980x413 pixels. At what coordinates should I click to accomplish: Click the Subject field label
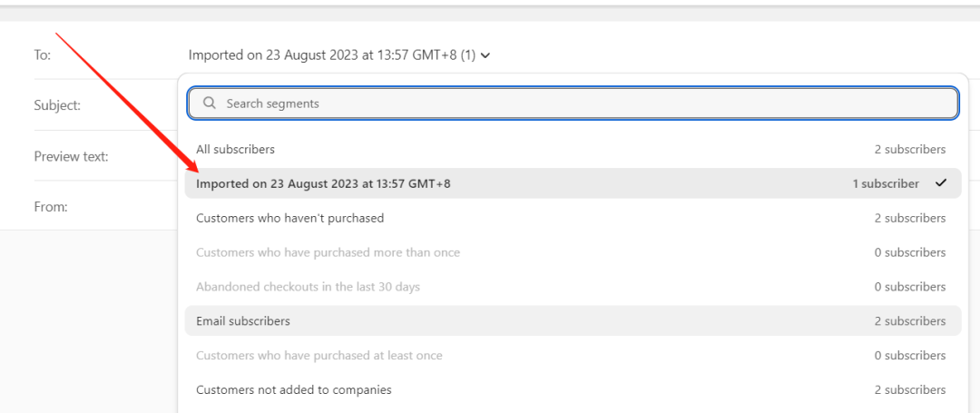(x=57, y=105)
